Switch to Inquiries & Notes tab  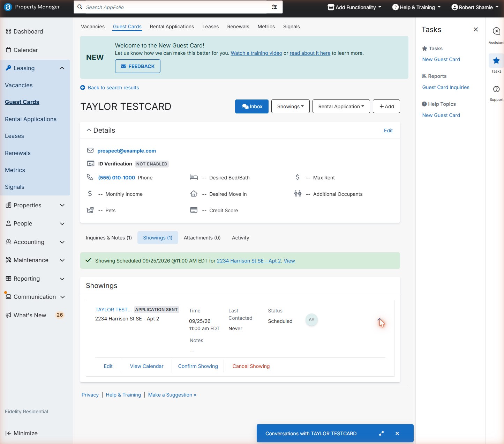click(x=109, y=238)
